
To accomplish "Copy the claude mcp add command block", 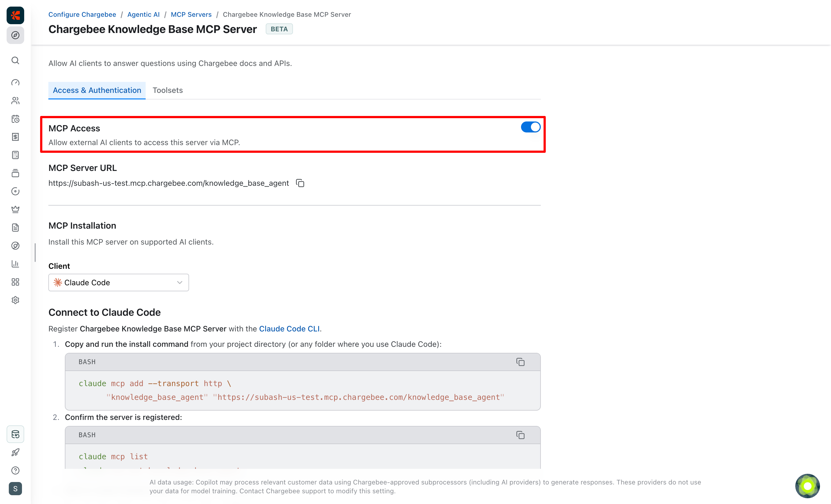I will [x=520, y=362].
